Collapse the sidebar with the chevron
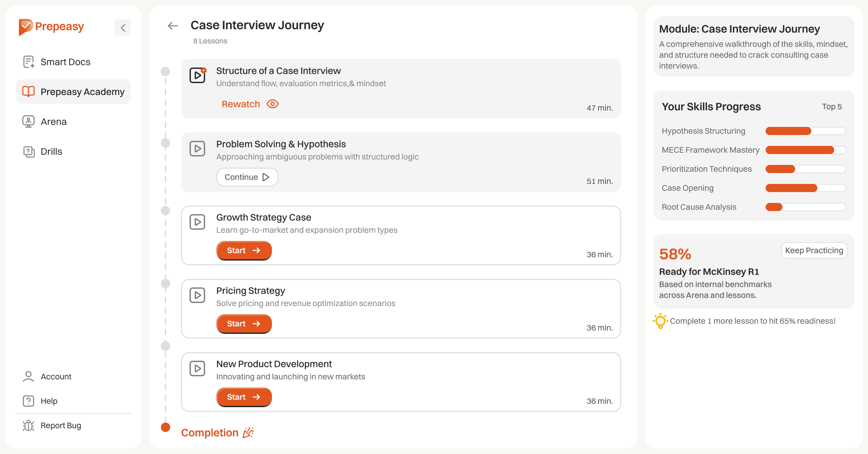 [123, 27]
